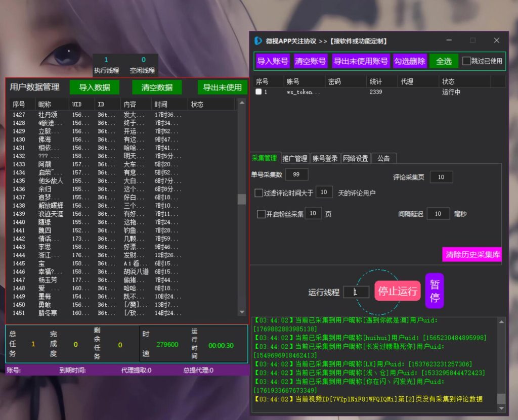The image size is (518, 420).
Task: Open the 网络设置 tab
Action: point(356,159)
